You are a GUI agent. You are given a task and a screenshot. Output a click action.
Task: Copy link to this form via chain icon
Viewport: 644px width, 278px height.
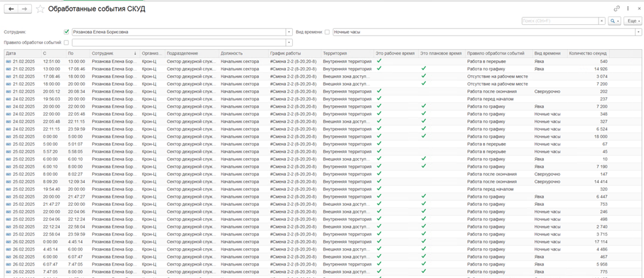617,9
